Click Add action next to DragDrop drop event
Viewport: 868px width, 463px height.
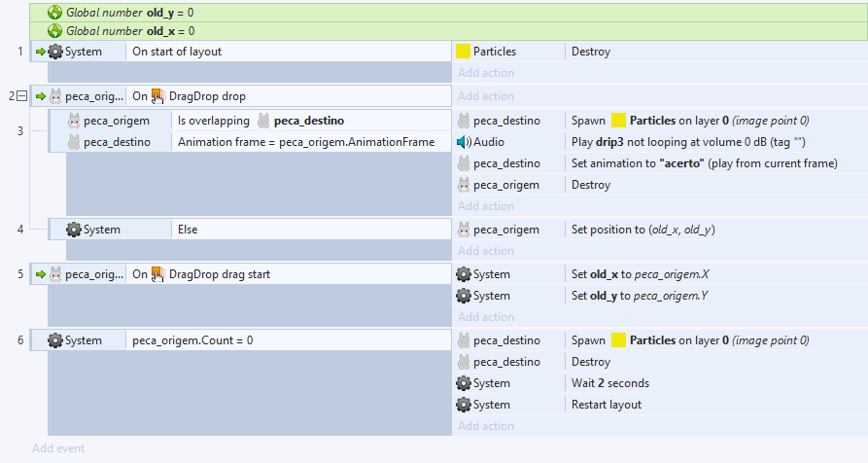click(x=486, y=96)
